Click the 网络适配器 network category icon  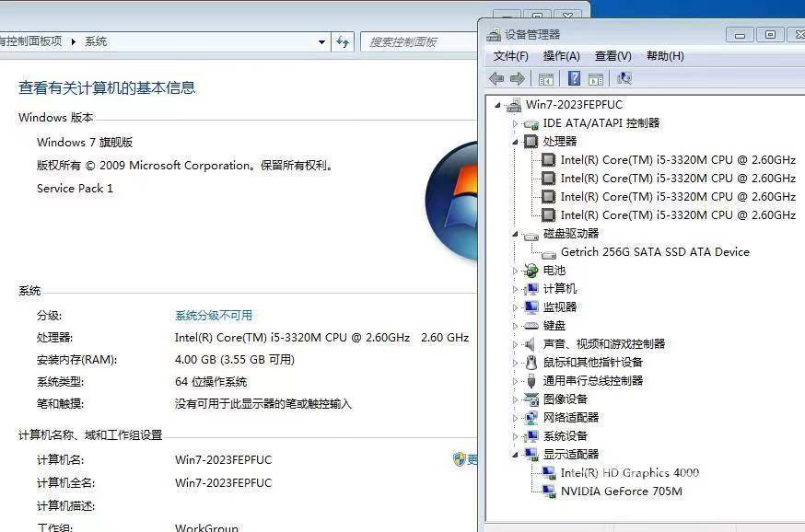531,418
